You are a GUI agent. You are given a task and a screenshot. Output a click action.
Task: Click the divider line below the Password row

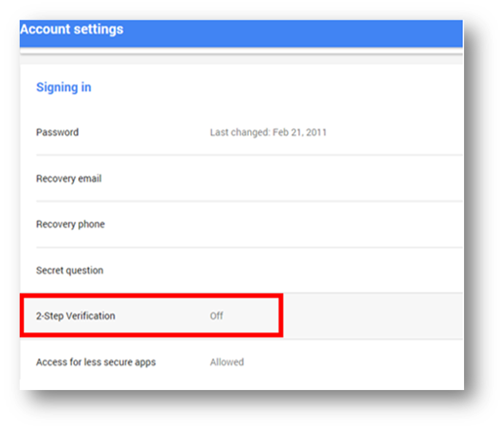[250, 155]
